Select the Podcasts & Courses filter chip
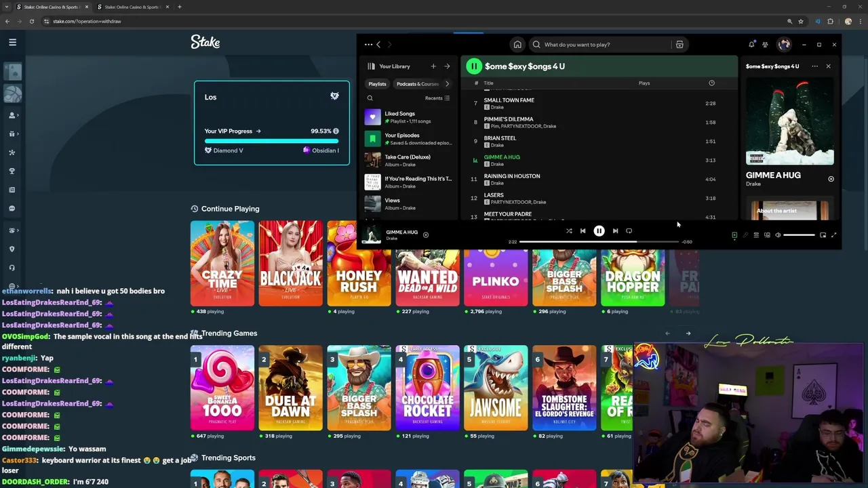 417,84
